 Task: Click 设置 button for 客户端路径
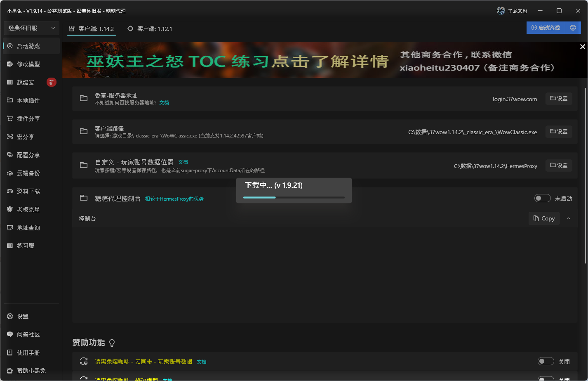559,132
